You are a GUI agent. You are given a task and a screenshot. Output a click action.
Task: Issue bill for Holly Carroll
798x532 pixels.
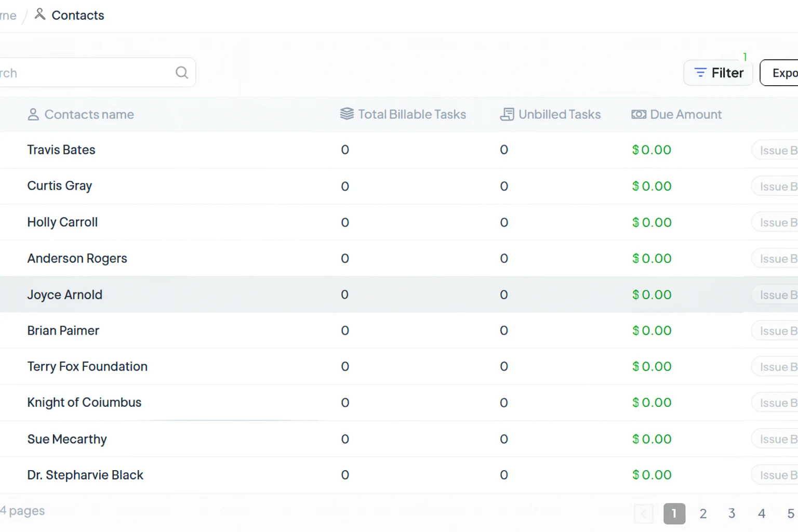(x=776, y=223)
